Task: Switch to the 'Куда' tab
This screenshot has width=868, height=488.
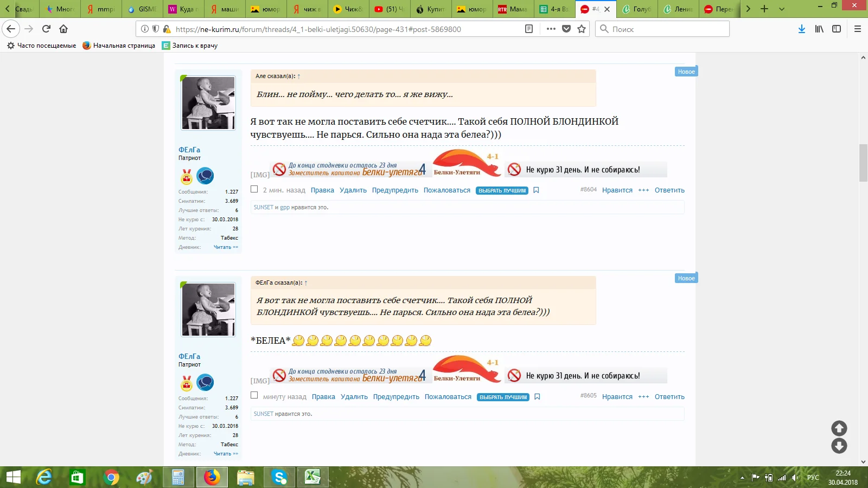Action: coord(182,9)
